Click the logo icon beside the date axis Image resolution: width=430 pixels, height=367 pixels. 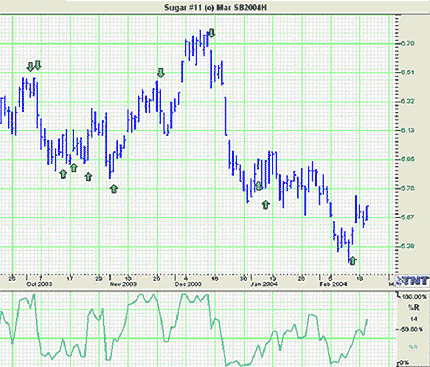[x=413, y=280]
